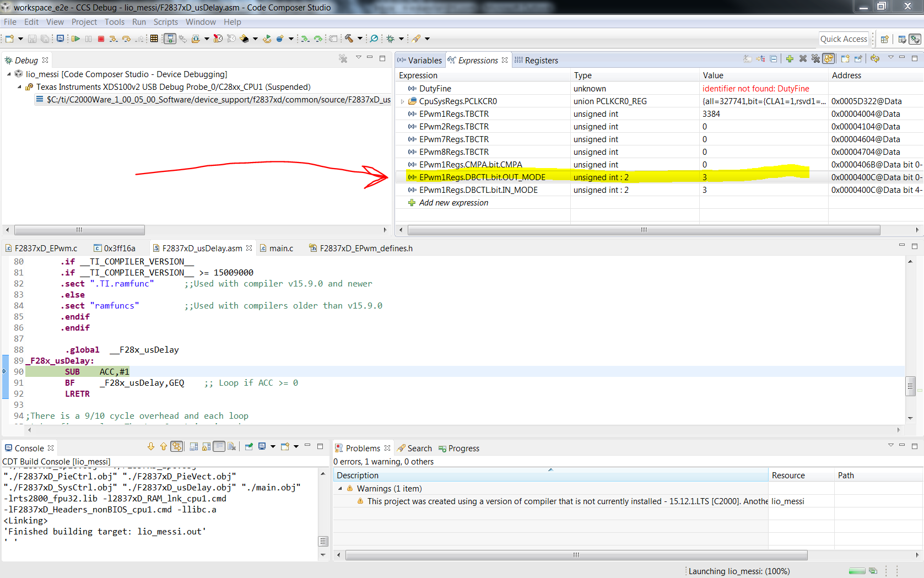Toggle the CCS Debug perspective button
Image resolution: width=924 pixels, height=578 pixels.
point(915,39)
